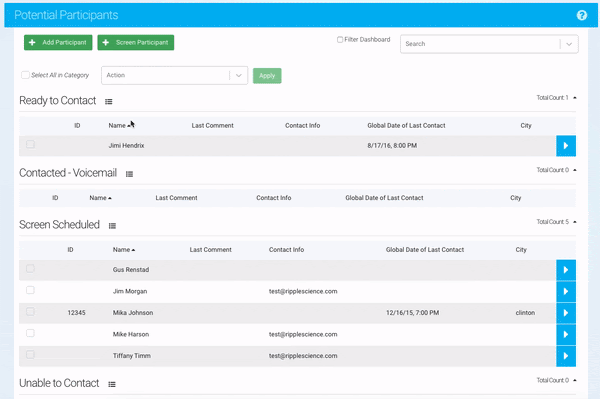Open list menu icon beside Unable to Contact

pos(112,384)
